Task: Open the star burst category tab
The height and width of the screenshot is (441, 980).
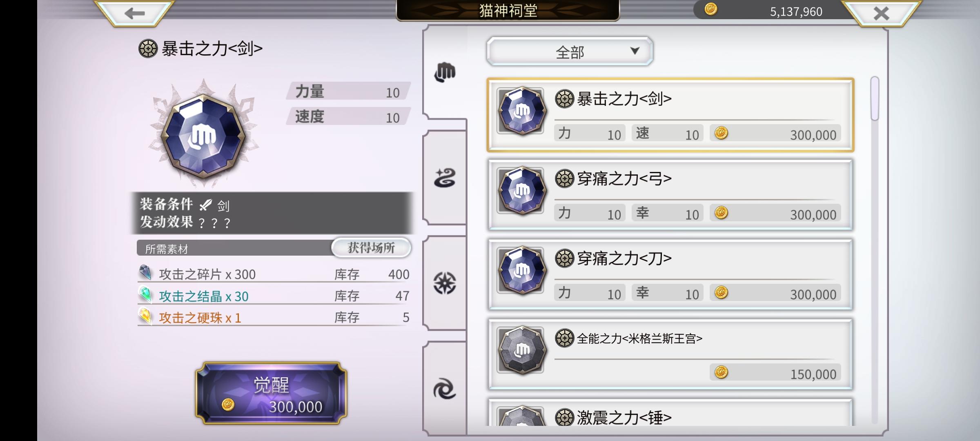Action: coord(445,283)
